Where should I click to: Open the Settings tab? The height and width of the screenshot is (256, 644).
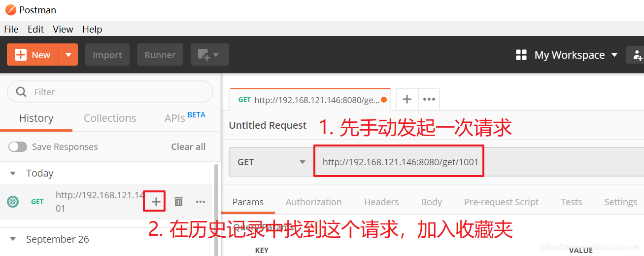[x=620, y=202]
